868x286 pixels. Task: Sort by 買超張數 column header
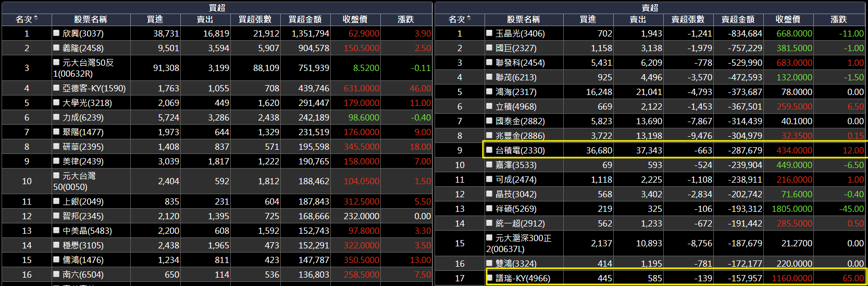click(x=255, y=19)
